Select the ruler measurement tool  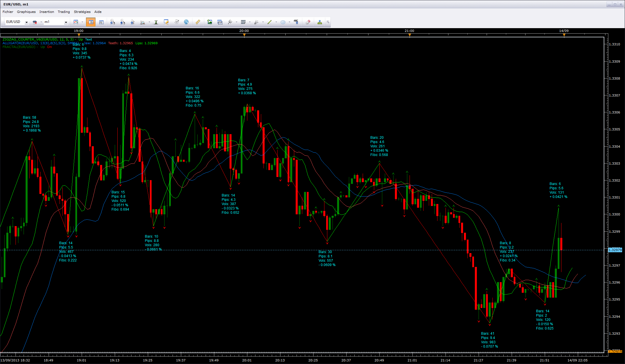click(x=198, y=22)
